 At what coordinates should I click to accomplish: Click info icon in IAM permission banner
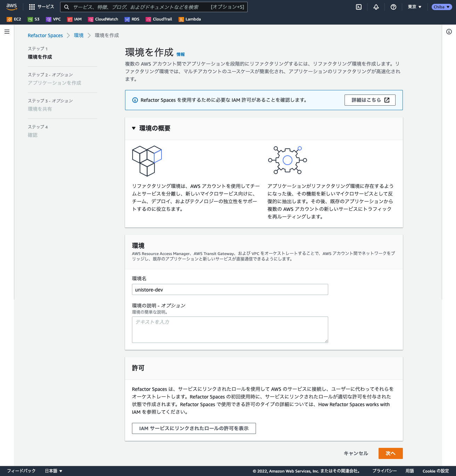(x=135, y=100)
